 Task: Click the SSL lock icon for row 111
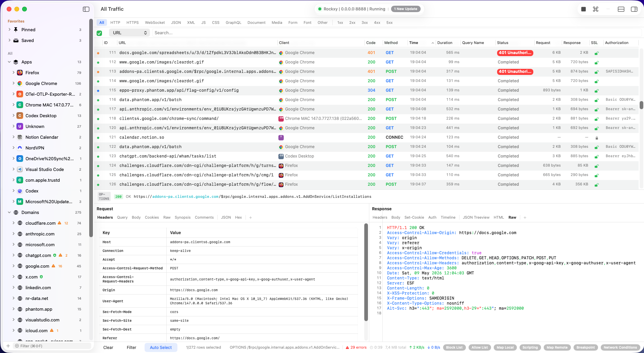point(597,53)
